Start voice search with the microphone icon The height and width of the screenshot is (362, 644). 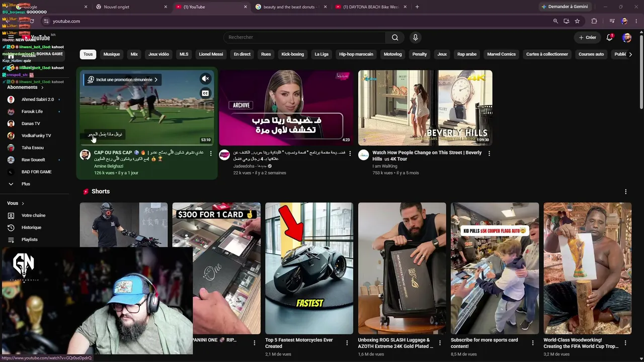415,37
